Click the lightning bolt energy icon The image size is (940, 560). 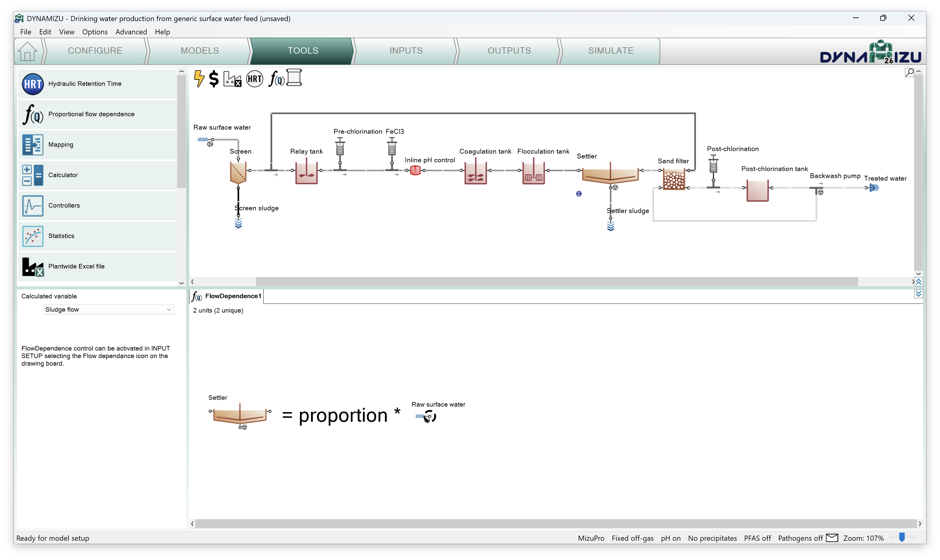(x=199, y=78)
